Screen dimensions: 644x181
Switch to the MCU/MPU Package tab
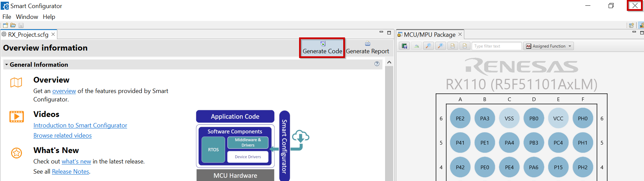(x=430, y=34)
